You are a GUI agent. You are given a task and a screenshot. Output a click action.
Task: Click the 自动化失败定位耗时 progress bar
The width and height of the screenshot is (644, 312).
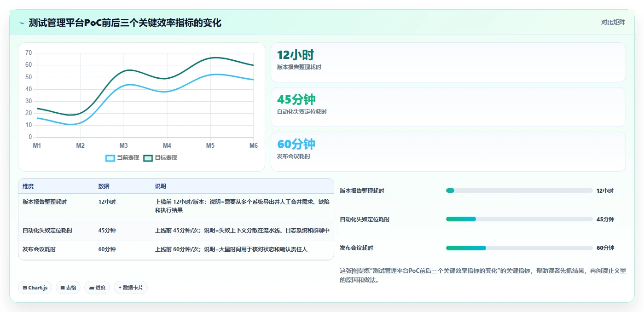[x=519, y=219]
